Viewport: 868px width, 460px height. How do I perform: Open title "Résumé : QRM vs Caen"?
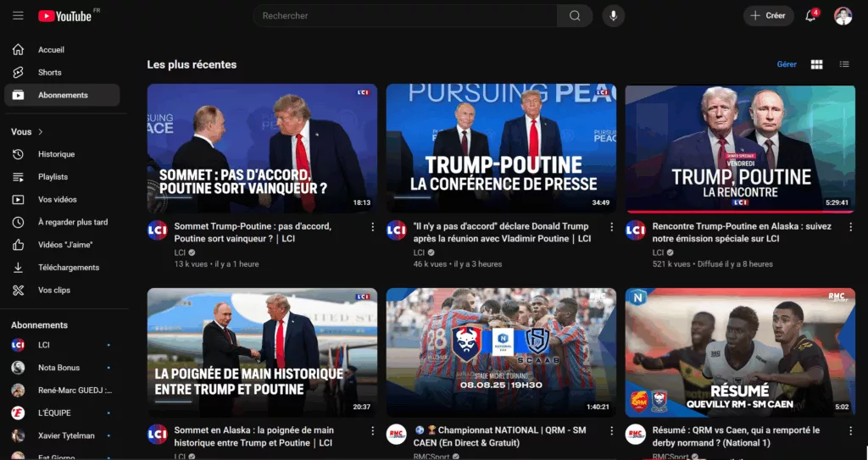click(x=736, y=436)
